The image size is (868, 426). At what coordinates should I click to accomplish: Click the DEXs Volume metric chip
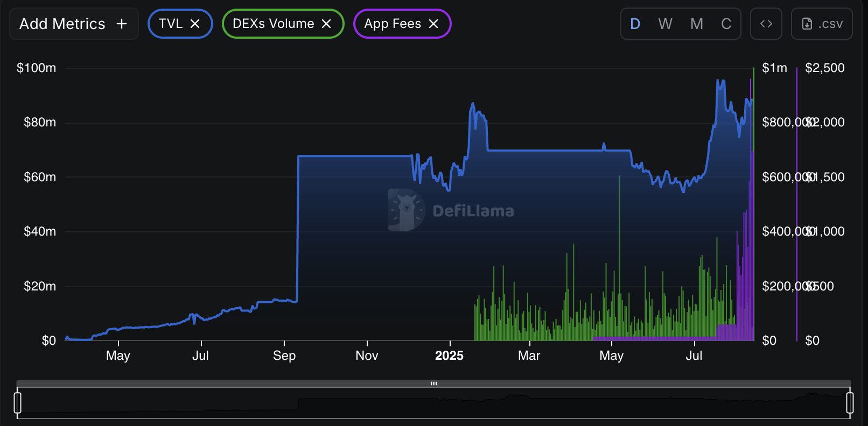pyautogui.click(x=273, y=24)
